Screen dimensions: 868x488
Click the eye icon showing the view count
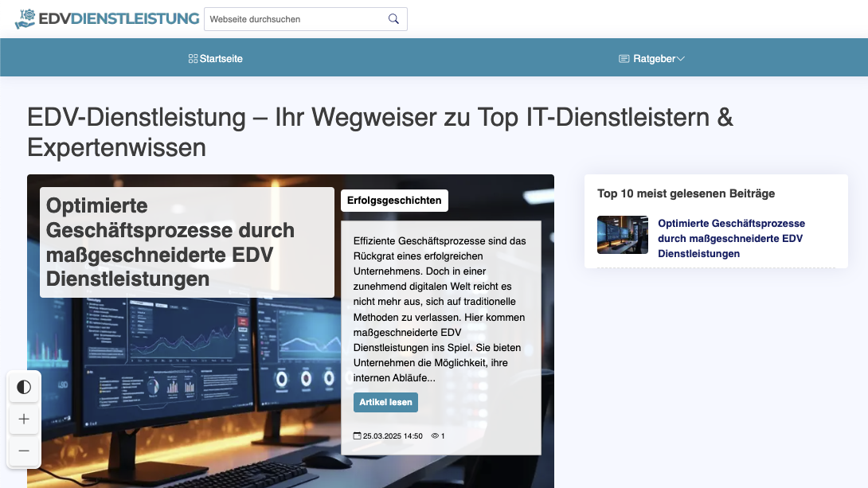click(434, 435)
